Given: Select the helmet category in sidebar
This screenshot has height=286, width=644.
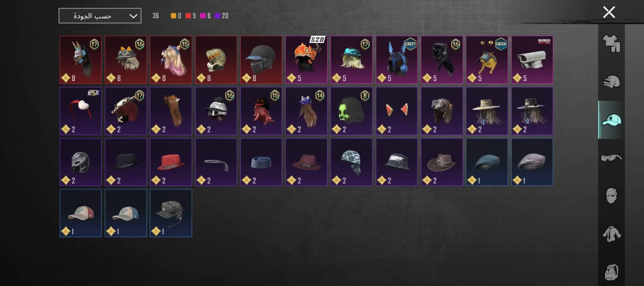Looking at the screenshot, I should (611, 82).
